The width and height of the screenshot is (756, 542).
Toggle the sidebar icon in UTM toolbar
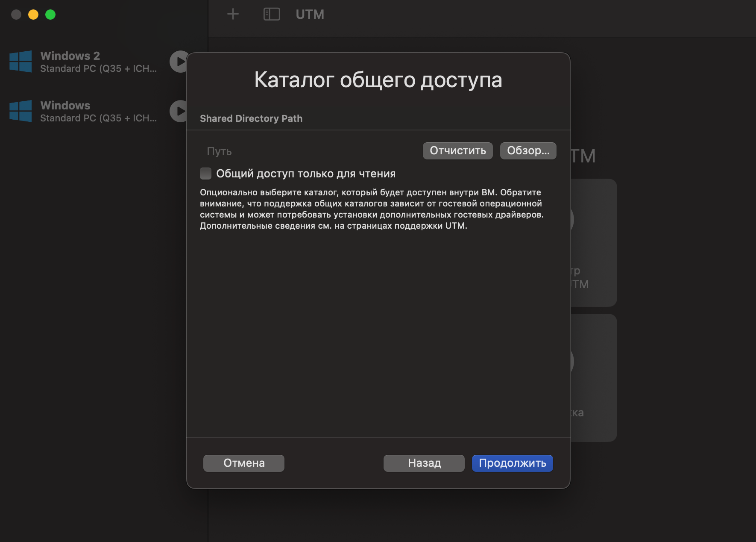(x=272, y=14)
